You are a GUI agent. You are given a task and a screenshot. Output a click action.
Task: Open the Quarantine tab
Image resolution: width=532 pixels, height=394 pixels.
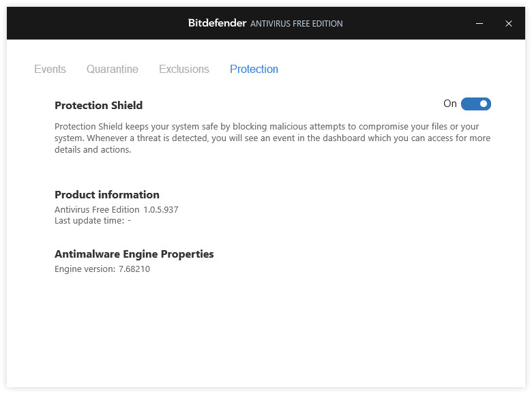[x=113, y=69]
